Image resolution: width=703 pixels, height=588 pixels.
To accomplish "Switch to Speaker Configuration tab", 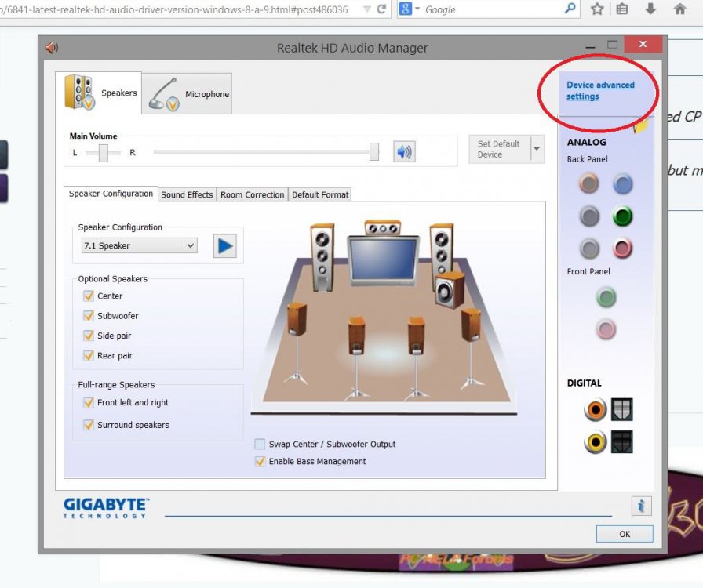I will coord(111,194).
